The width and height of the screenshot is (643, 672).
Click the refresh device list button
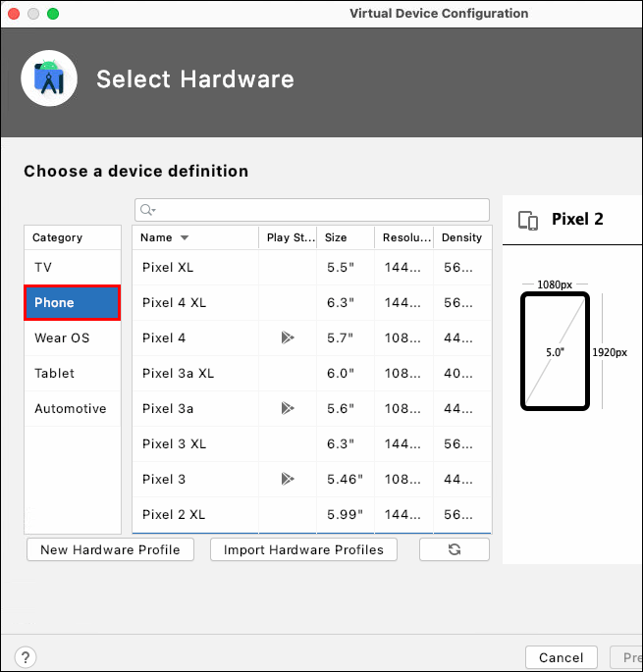coord(455,549)
